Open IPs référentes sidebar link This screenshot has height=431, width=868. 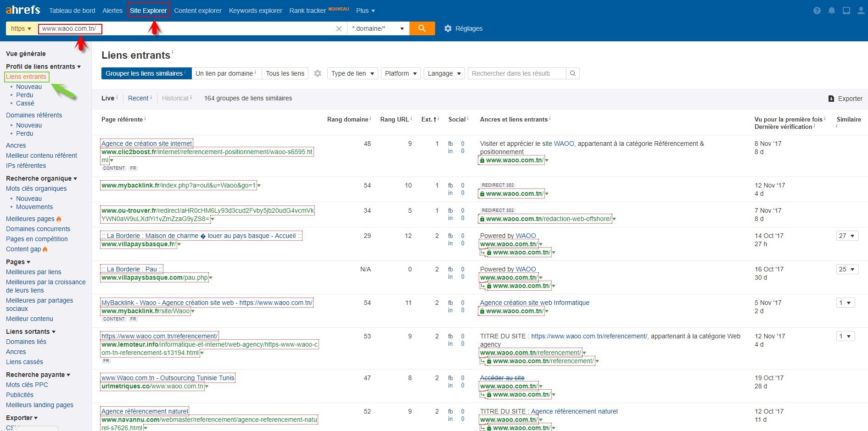[26, 166]
